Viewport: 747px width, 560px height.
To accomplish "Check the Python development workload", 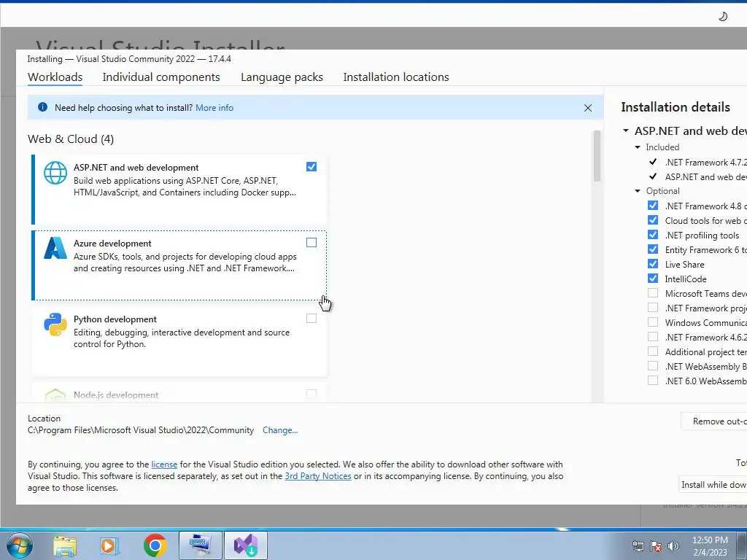I will pyautogui.click(x=311, y=318).
